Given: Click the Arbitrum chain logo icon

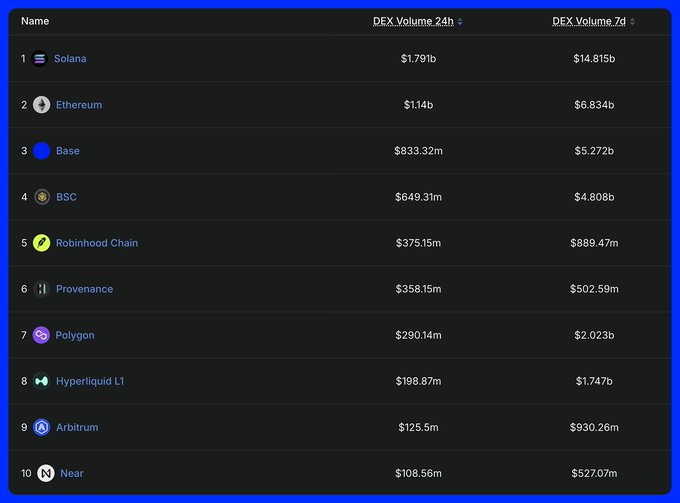Looking at the screenshot, I should [42, 427].
